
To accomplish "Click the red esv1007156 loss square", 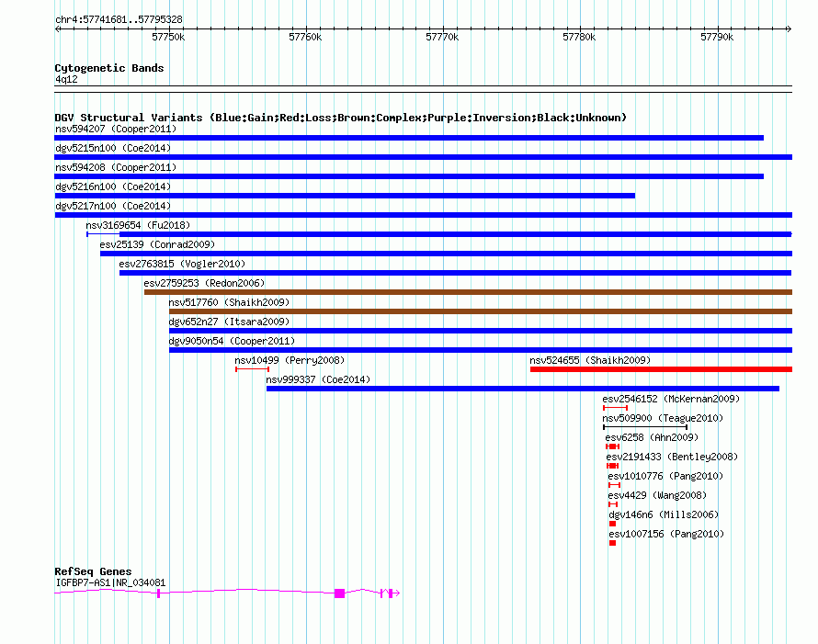I will (x=612, y=543).
